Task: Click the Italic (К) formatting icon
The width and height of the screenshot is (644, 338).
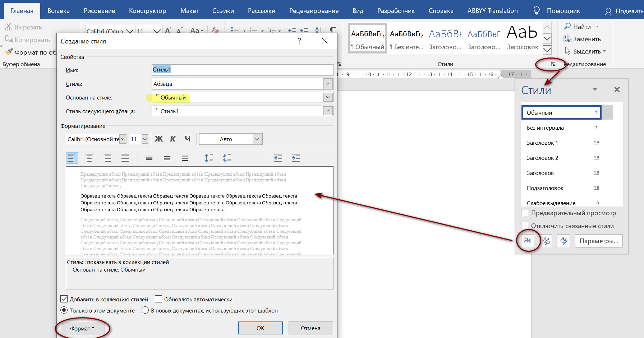Action: pos(173,139)
